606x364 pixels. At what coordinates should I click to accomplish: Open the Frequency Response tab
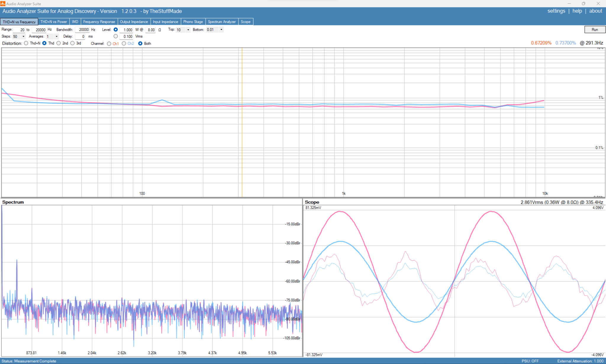[x=99, y=22]
